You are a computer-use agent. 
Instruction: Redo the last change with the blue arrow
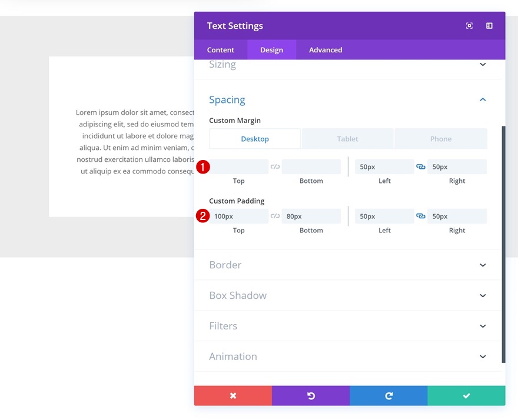(x=388, y=395)
